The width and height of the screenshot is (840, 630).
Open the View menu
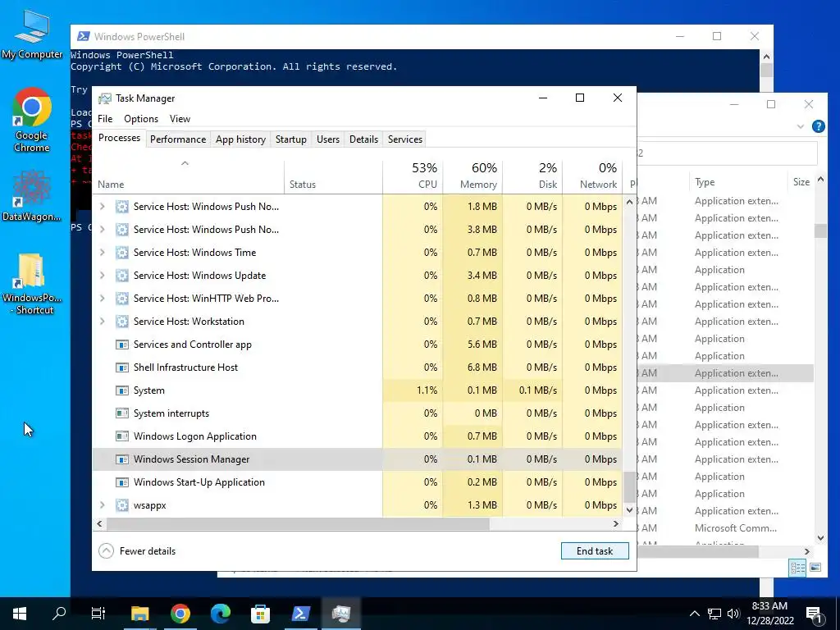[180, 119]
